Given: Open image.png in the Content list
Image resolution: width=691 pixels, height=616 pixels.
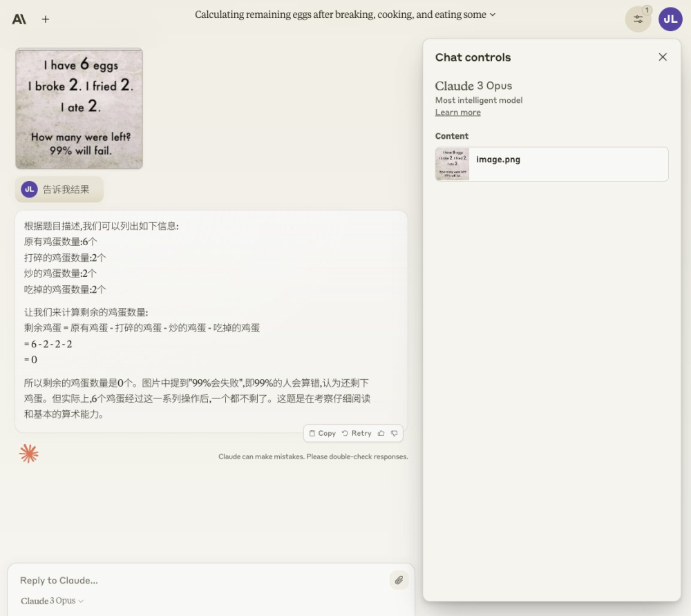Looking at the screenshot, I should (551, 164).
